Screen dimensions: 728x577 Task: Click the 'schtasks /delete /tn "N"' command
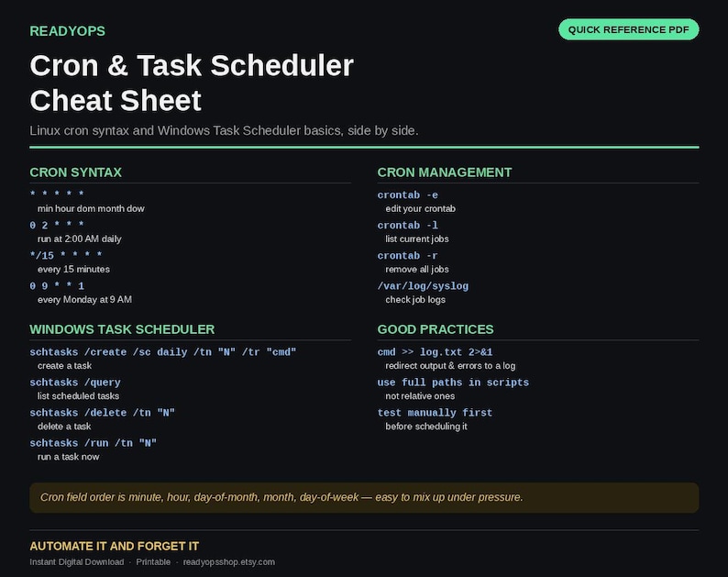102,413
